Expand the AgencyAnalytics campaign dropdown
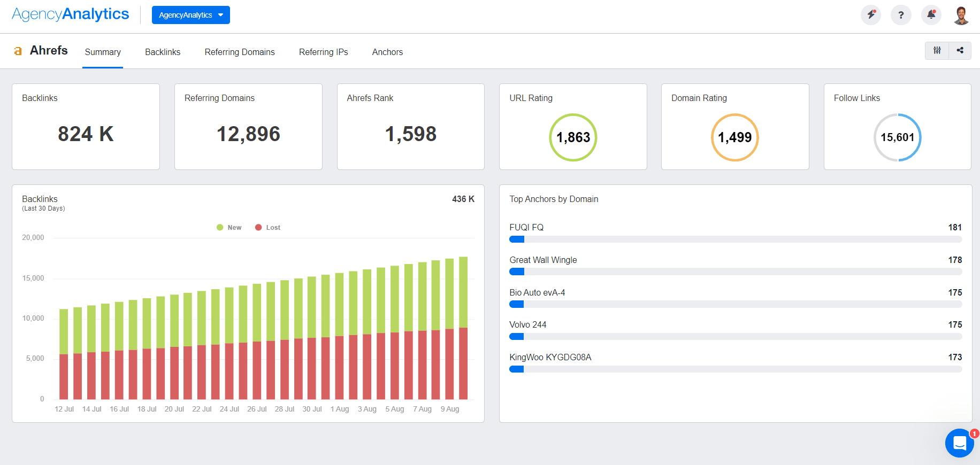980x465 pixels. click(190, 15)
